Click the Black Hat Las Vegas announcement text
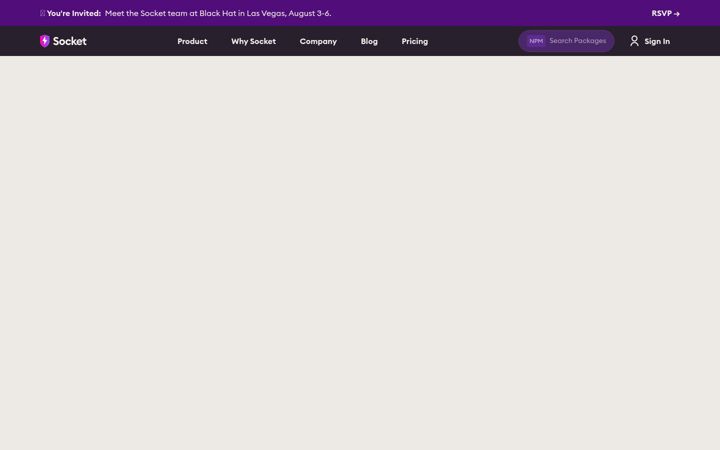The width and height of the screenshot is (720, 450). 218,13
